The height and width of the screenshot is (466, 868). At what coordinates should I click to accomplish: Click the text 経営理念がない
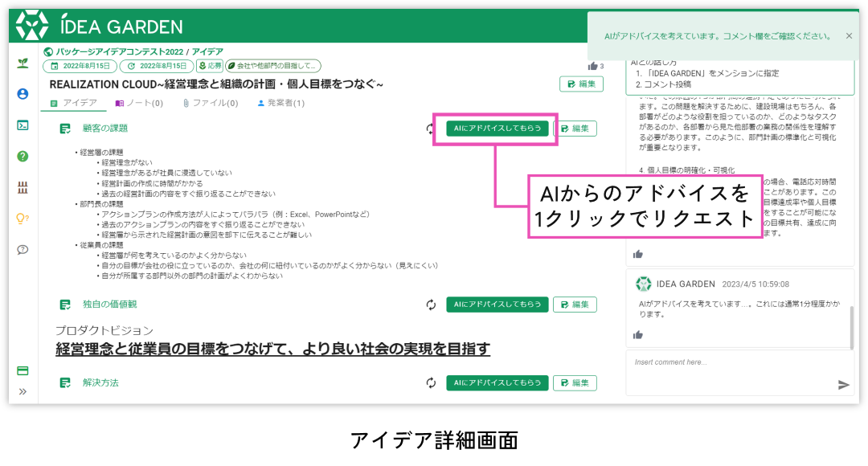point(127,163)
